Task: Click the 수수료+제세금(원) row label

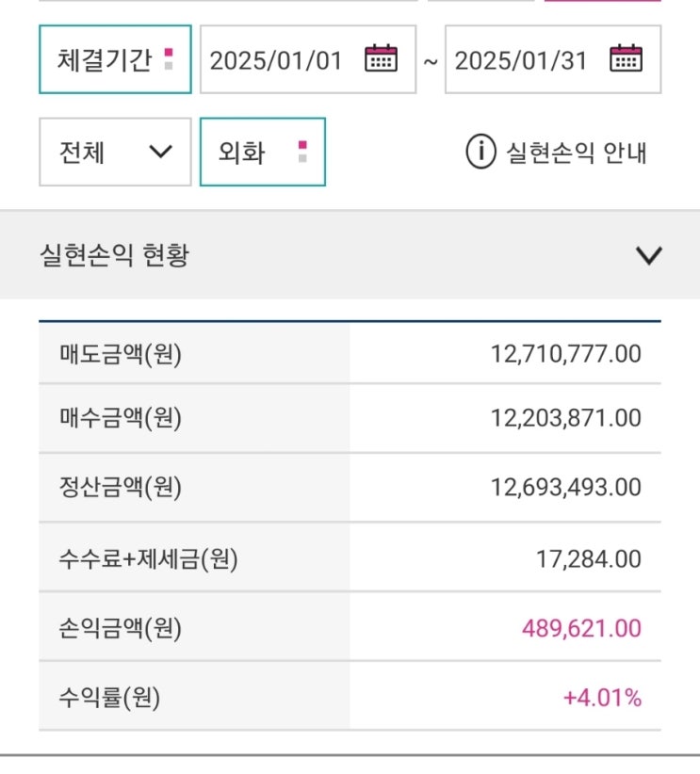Action: pos(147,559)
